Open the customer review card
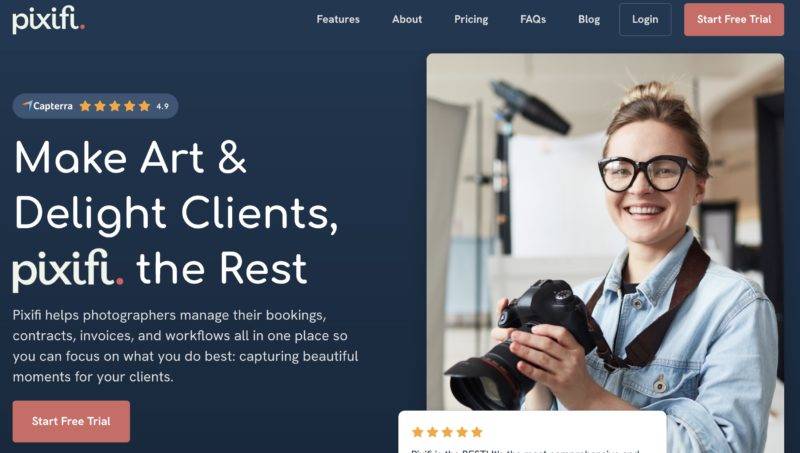The height and width of the screenshot is (453, 800). 532,432
